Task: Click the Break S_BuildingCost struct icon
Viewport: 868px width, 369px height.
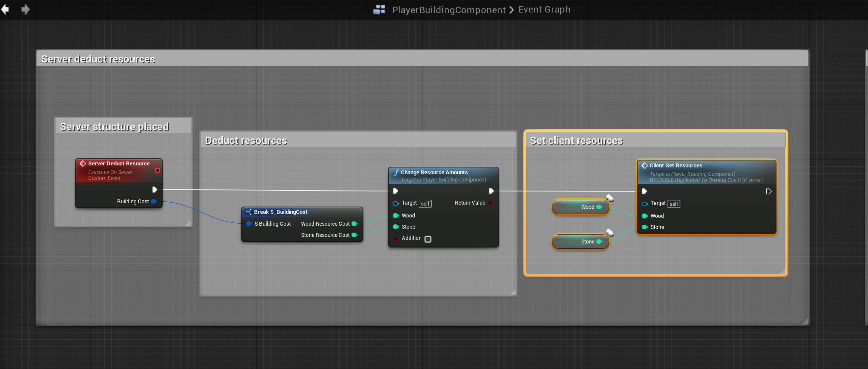Action: pyautogui.click(x=249, y=212)
